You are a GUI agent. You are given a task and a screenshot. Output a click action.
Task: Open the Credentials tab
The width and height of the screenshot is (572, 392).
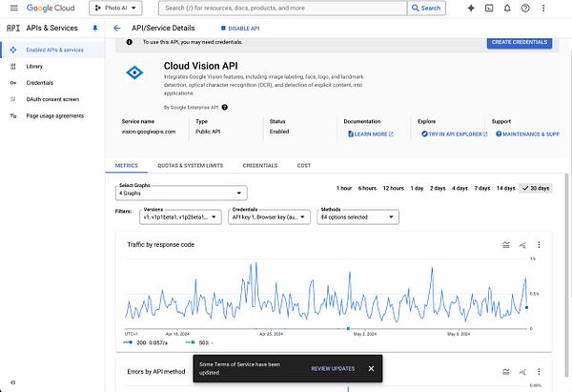tap(260, 165)
